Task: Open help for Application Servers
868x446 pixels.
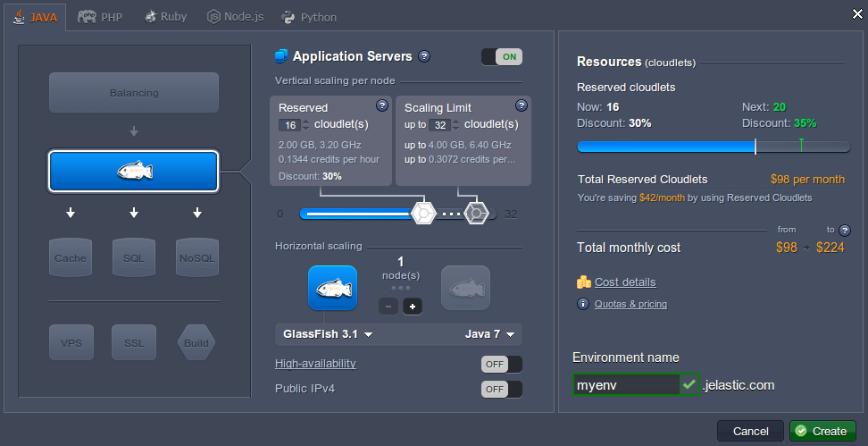Action: (424, 56)
